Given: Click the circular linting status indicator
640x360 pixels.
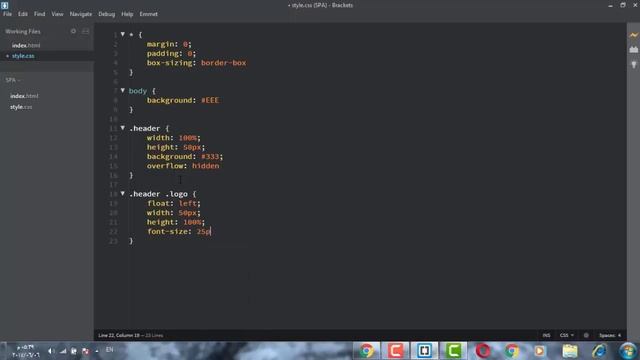Looking at the screenshot, I should point(586,335).
